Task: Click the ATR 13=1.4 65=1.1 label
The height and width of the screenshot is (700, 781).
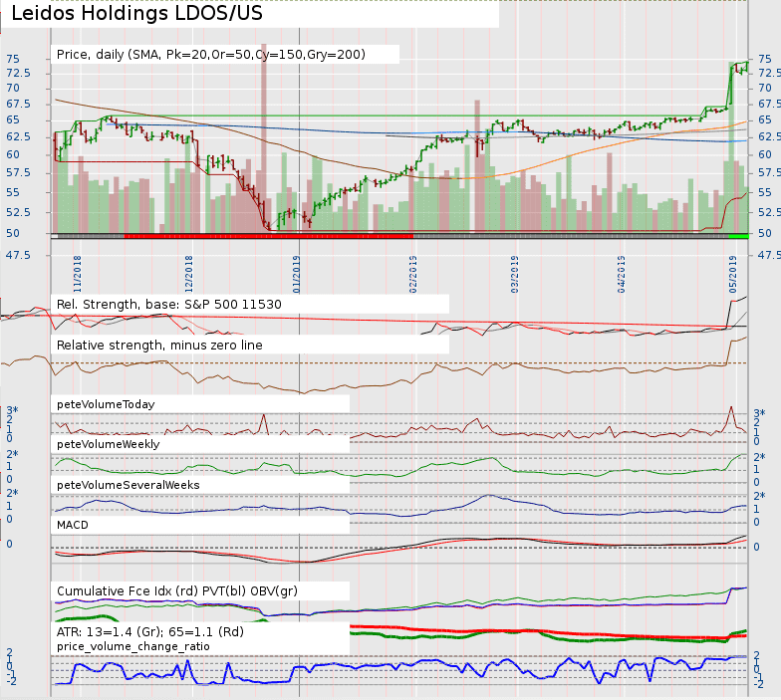Action: coord(149,631)
